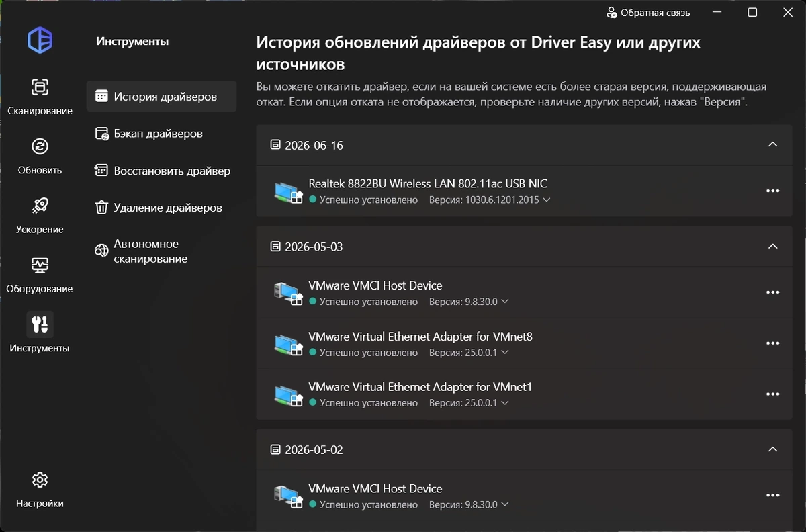The height and width of the screenshot is (532, 806).
Task: Click calendar icon beside 2026-05-02
Action: pyautogui.click(x=275, y=449)
